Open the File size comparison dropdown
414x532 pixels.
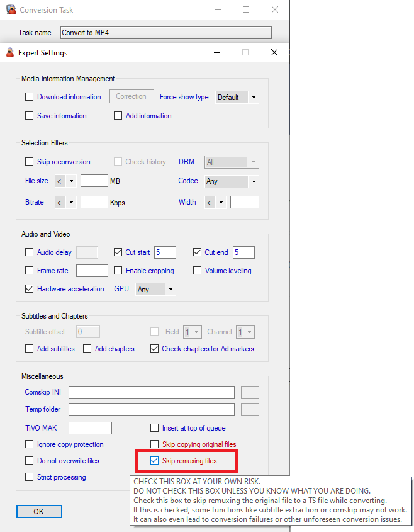[65, 181]
